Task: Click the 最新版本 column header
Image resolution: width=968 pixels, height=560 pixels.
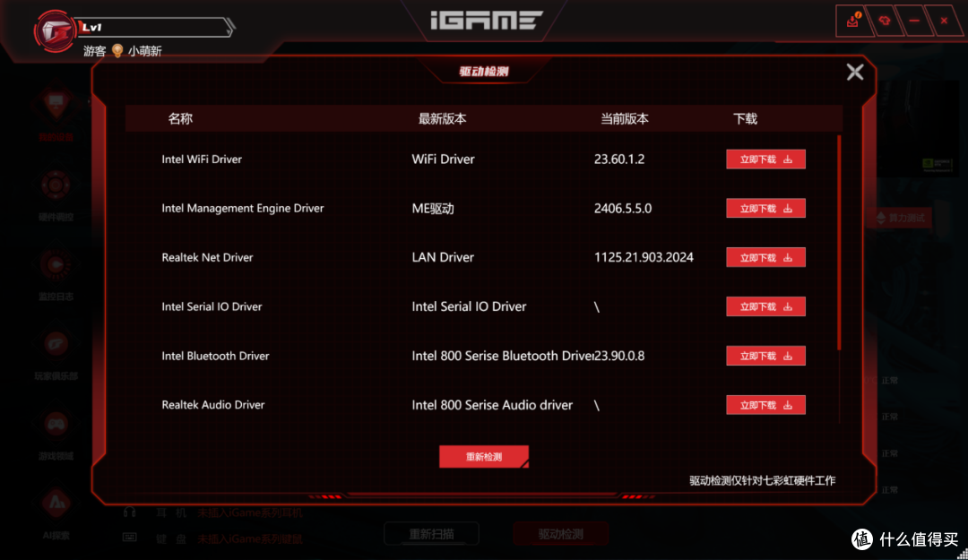Action: [x=442, y=118]
